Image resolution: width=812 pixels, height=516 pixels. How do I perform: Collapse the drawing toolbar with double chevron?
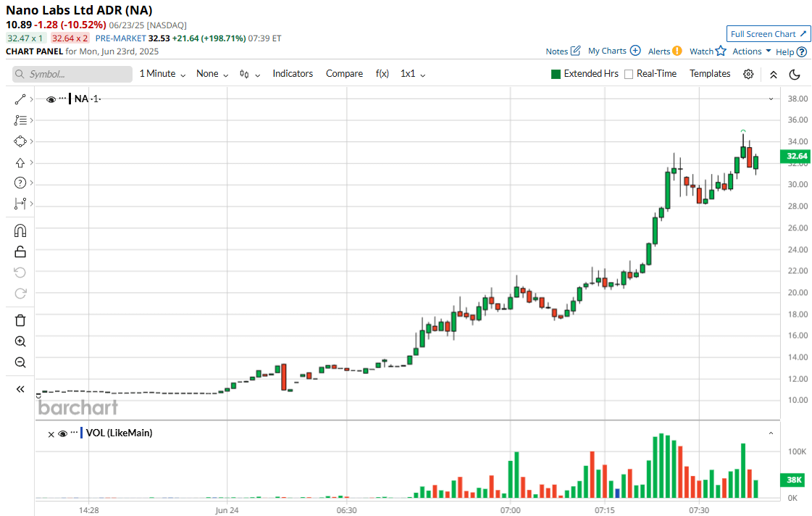coord(20,389)
